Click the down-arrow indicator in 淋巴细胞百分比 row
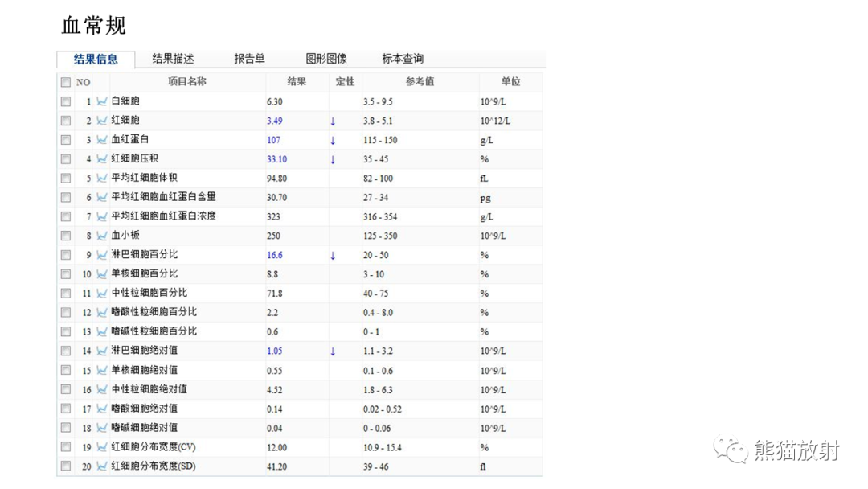This screenshot has height=489, width=868. coord(333,255)
